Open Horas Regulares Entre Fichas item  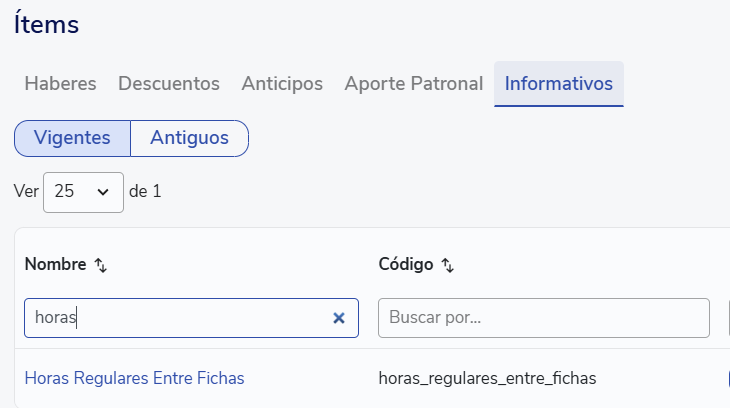tap(134, 378)
